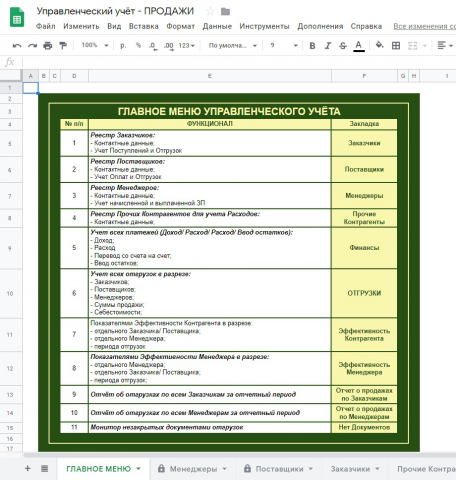The width and height of the screenshot is (456, 480).
Task: Star the document title
Action: tap(210, 11)
